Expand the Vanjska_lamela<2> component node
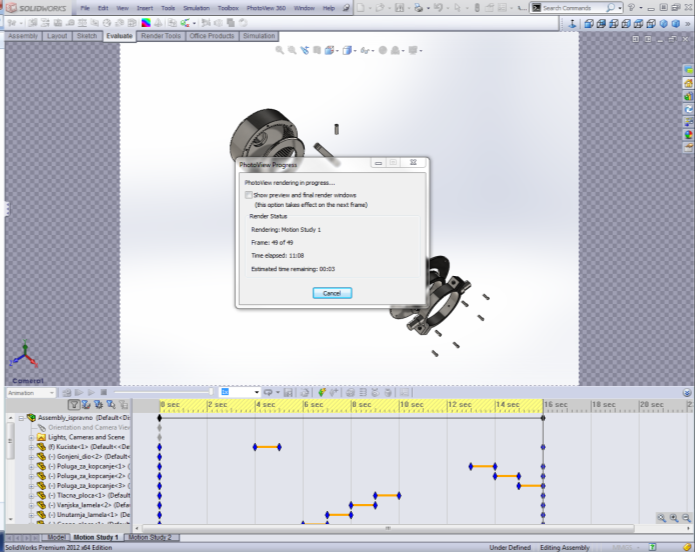Viewport: 695px width, 552px height. 31,505
